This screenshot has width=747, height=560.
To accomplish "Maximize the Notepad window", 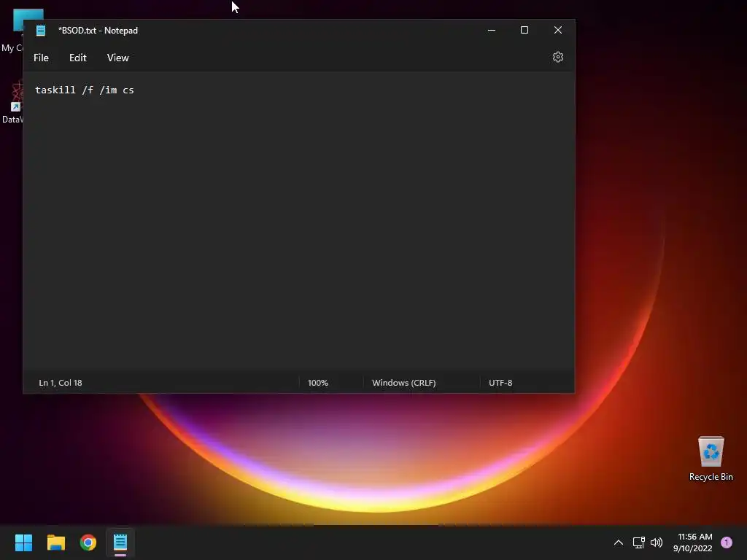I will [525, 30].
